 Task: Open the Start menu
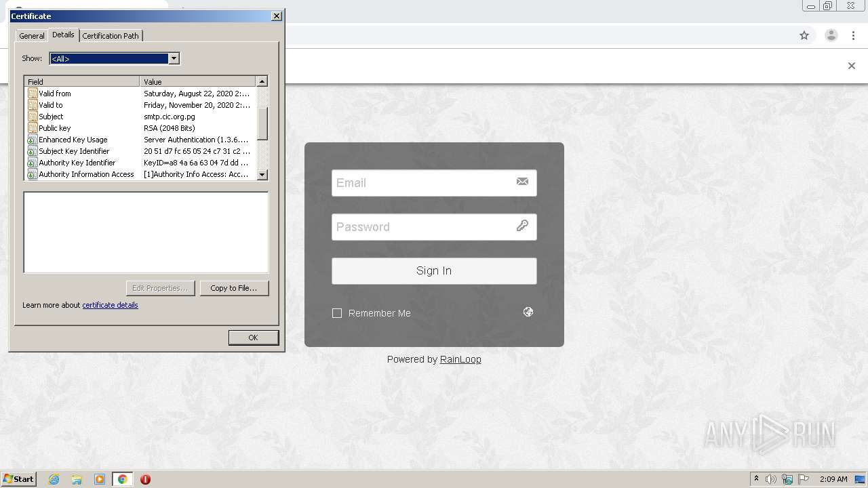pos(18,479)
